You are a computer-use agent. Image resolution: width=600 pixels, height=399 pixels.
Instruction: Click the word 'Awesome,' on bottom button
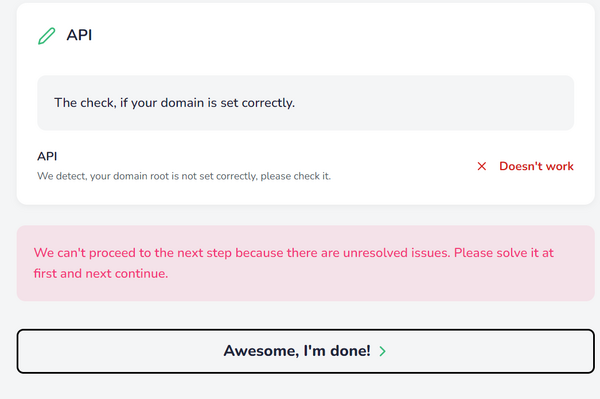pyautogui.click(x=261, y=351)
